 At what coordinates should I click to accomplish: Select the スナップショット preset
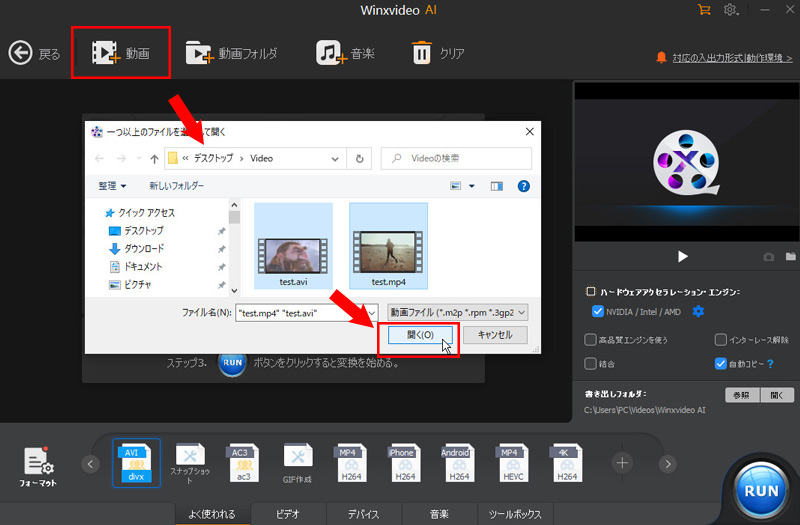click(x=190, y=463)
